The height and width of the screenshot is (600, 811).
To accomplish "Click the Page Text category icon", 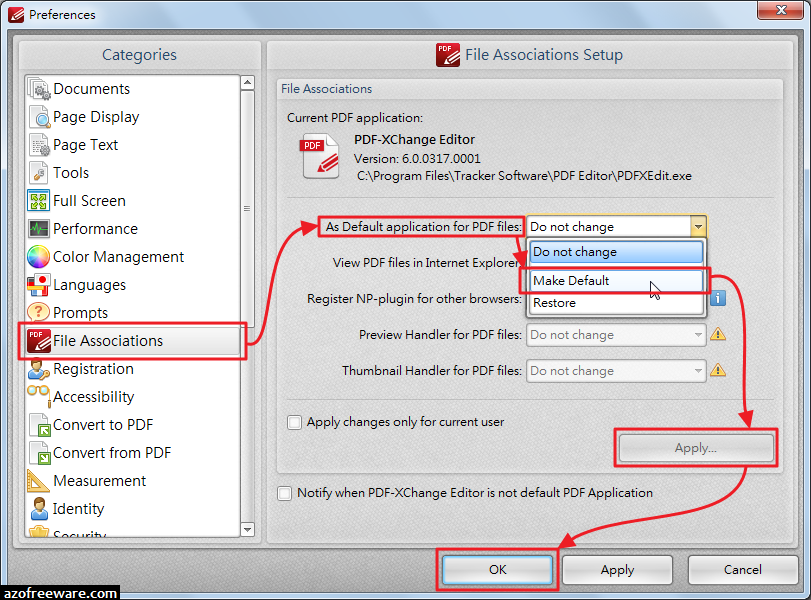I will [x=39, y=145].
